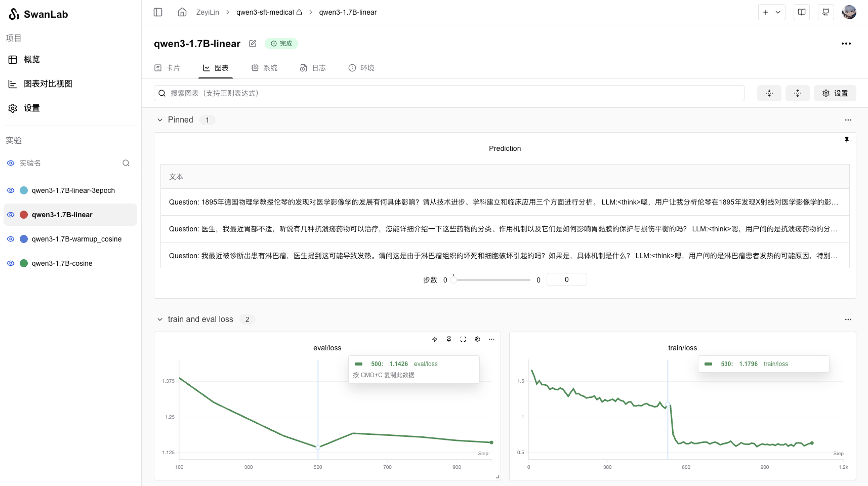Toggle visibility of qwen3-1.7B-warmup_cosine

point(11,239)
